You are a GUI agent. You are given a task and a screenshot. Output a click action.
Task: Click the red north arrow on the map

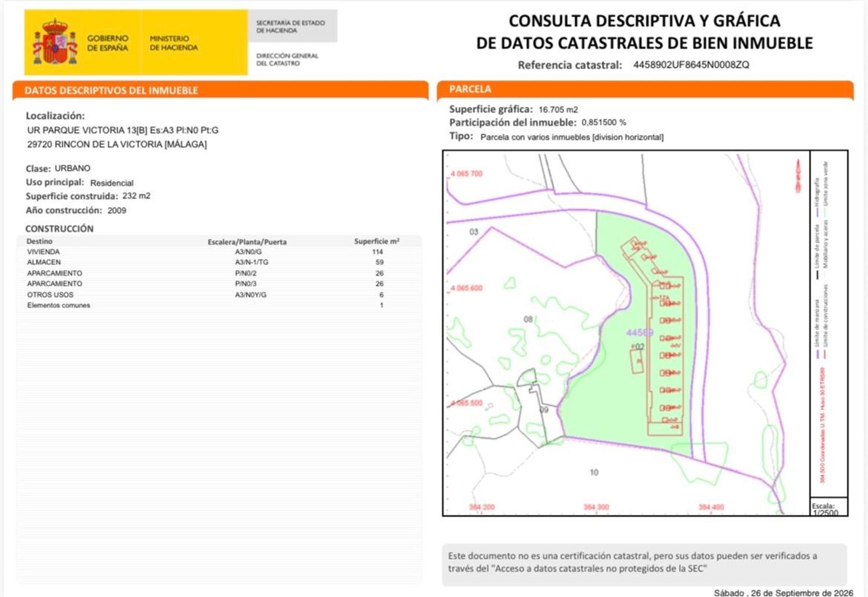(x=798, y=175)
